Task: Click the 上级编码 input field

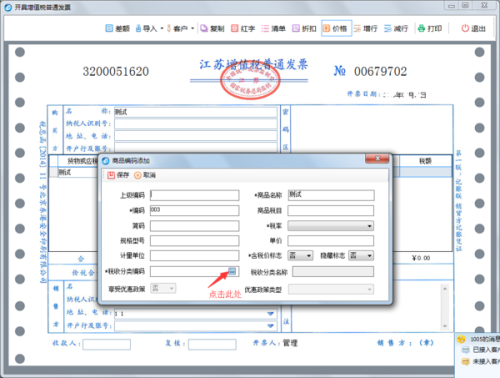Action: (195, 195)
